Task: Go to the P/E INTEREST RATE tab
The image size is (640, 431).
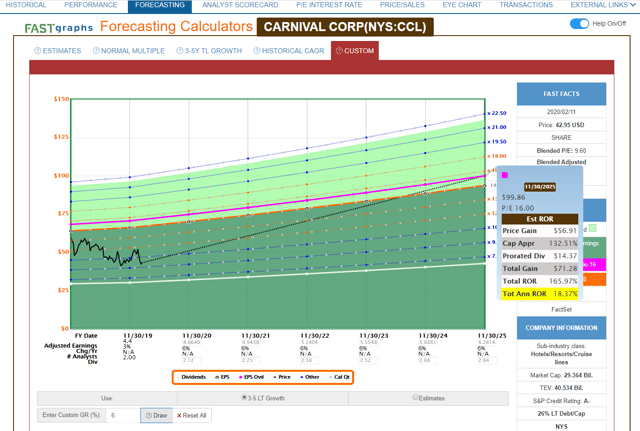Action: (x=329, y=5)
